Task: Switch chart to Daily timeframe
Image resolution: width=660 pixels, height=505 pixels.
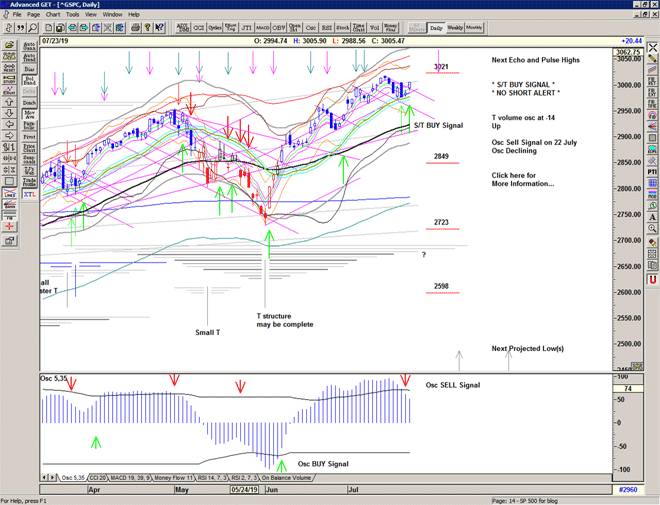Action: 436,28
